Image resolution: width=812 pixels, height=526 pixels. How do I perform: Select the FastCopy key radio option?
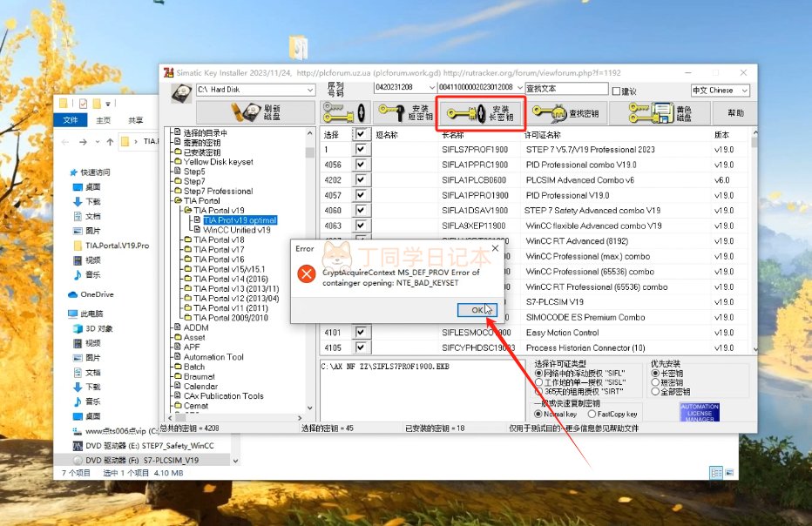click(591, 414)
